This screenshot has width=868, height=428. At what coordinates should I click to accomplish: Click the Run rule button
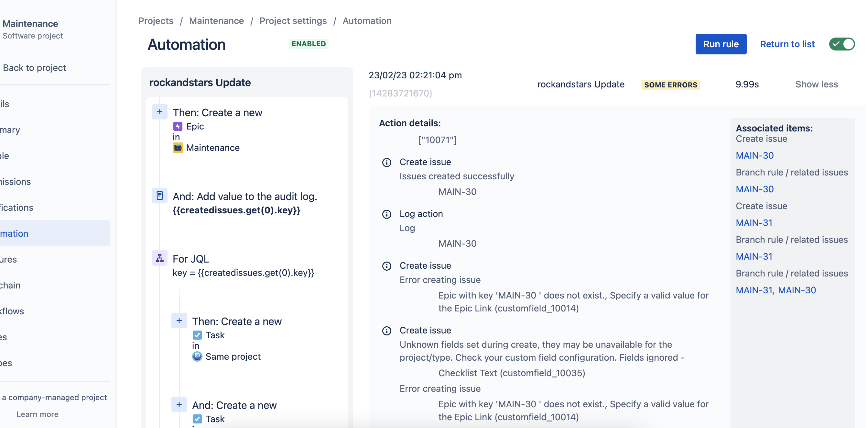[721, 44]
